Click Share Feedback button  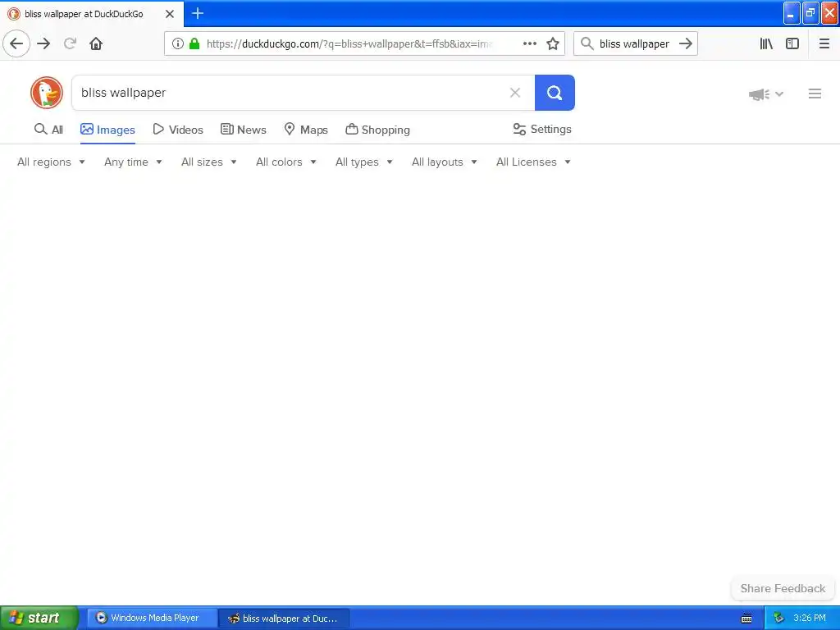[783, 588]
